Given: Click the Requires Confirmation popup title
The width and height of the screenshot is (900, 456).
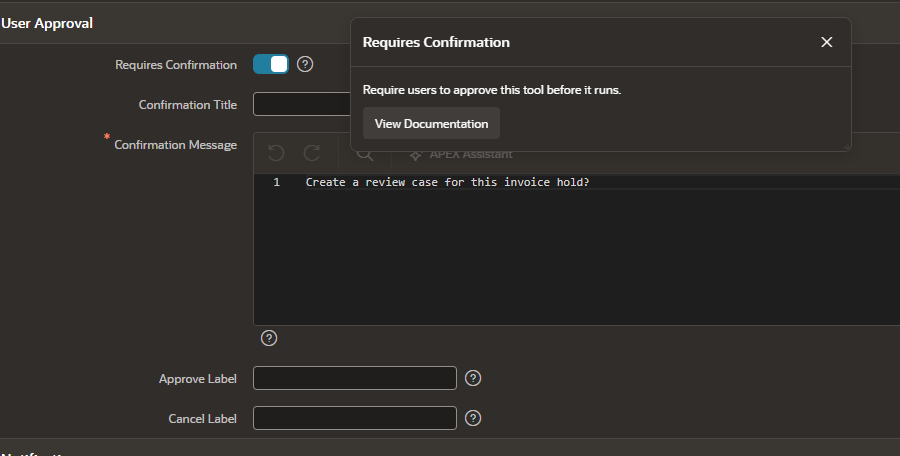Looking at the screenshot, I should click(x=436, y=42).
